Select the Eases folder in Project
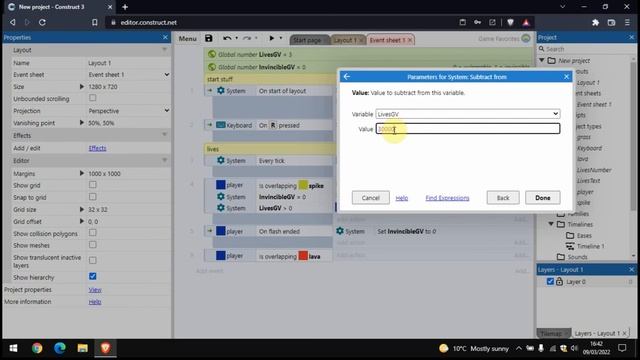This screenshot has width=640, height=360. click(579, 236)
